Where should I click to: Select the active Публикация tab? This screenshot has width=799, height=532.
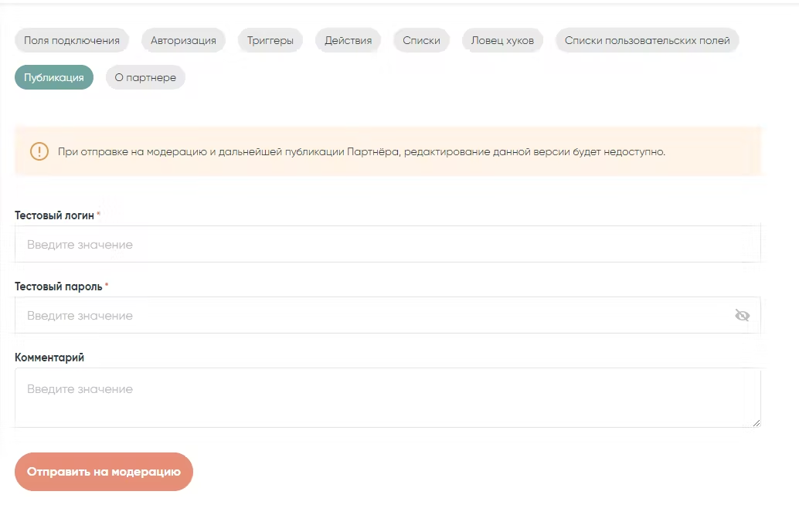pyautogui.click(x=54, y=77)
